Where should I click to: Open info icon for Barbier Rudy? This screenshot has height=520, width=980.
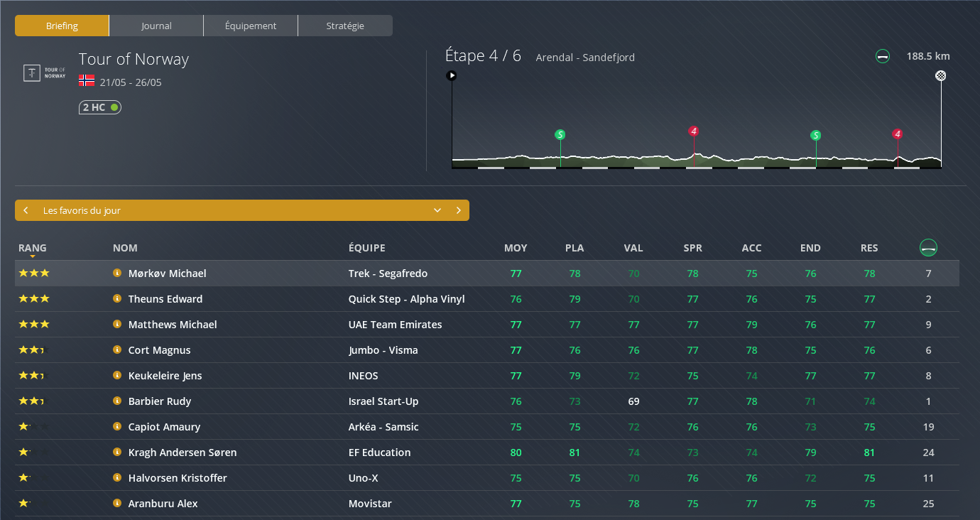point(117,401)
